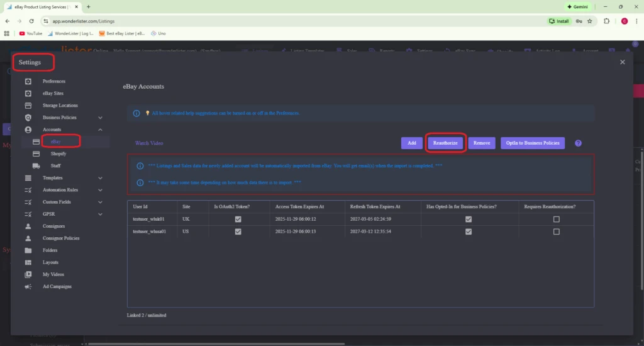Viewport: 644px width, 346px height.
Task: Open the Shopify accounts sub-item
Action: click(x=58, y=153)
